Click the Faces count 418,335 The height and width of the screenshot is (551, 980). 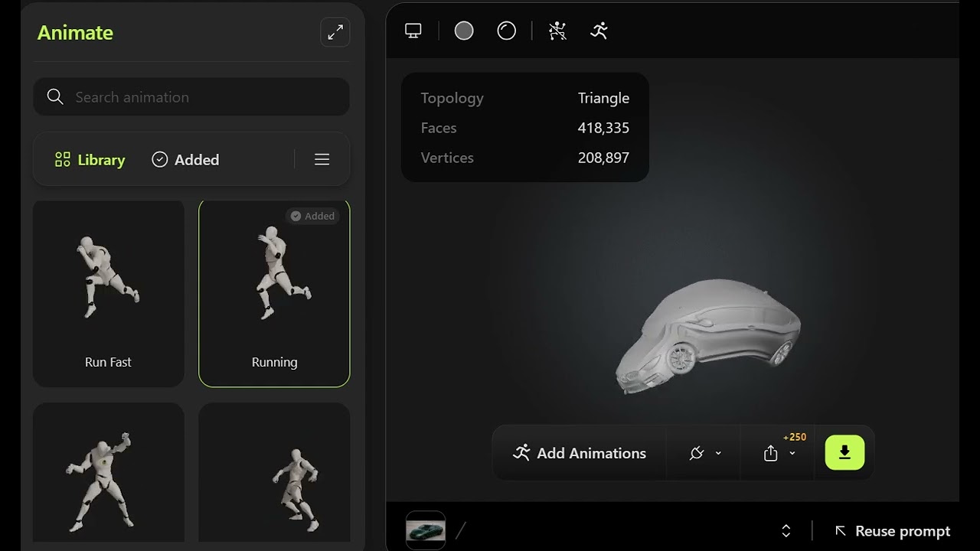point(603,128)
